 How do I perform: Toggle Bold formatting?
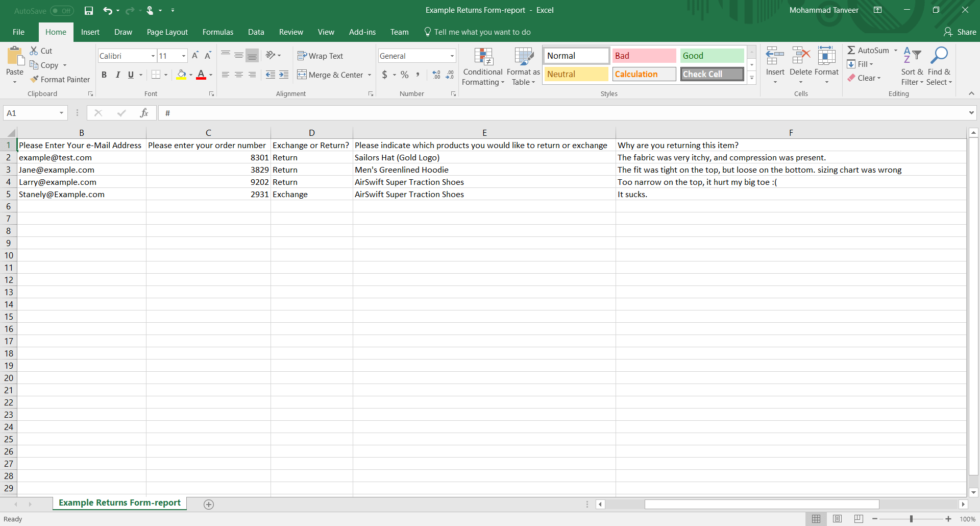click(104, 75)
